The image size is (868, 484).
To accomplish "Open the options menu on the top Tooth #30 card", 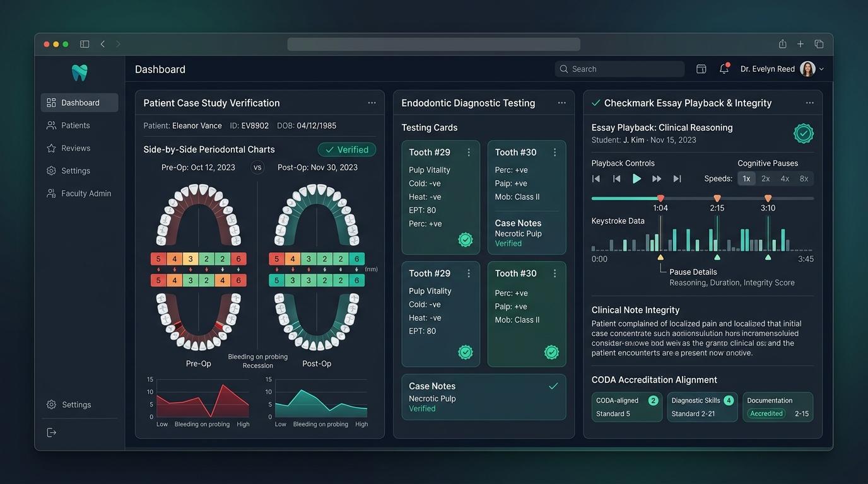I will click(x=555, y=153).
